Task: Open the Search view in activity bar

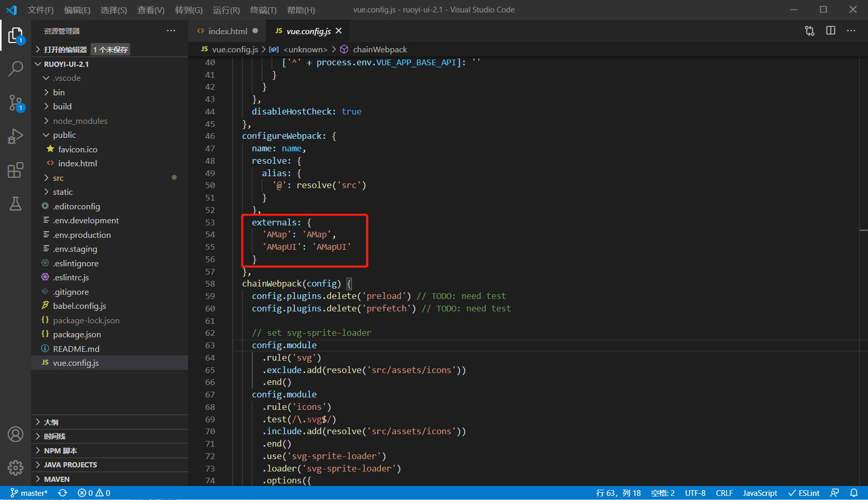Action: pyautogui.click(x=16, y=68)
